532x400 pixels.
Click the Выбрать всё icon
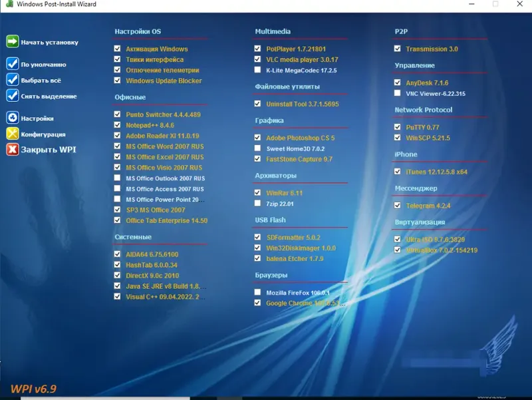pos(13,80)
